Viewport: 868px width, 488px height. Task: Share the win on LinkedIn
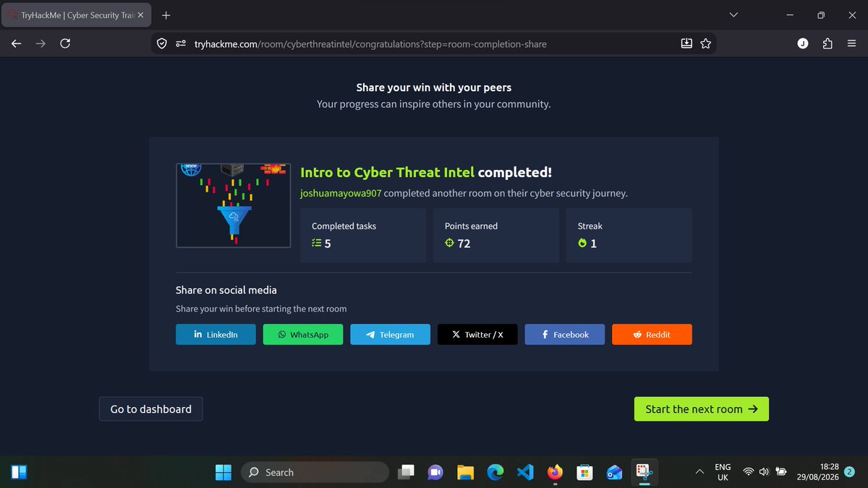point(216,335)
